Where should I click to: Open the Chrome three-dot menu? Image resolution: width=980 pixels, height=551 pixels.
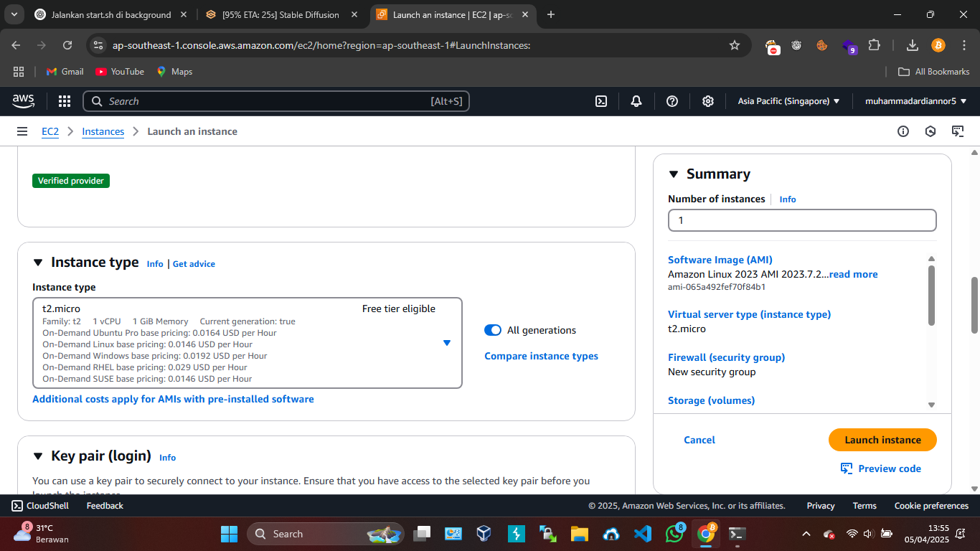coord(963,45)
